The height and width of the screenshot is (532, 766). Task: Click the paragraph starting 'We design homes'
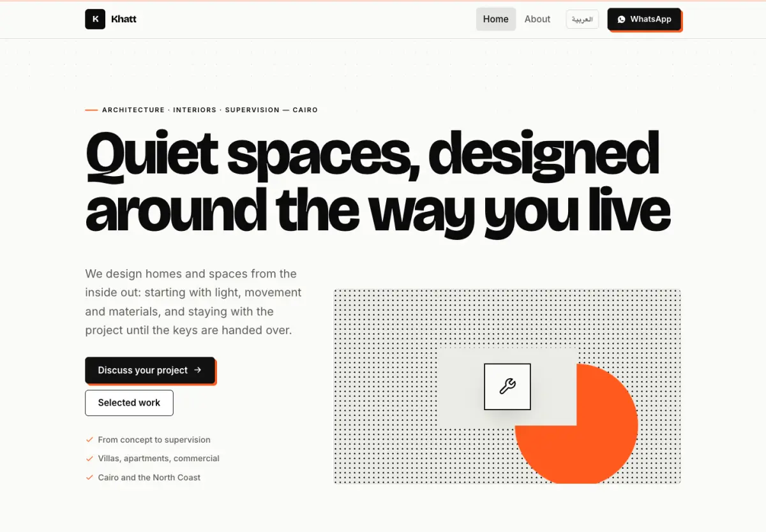(x=193, y=302)
